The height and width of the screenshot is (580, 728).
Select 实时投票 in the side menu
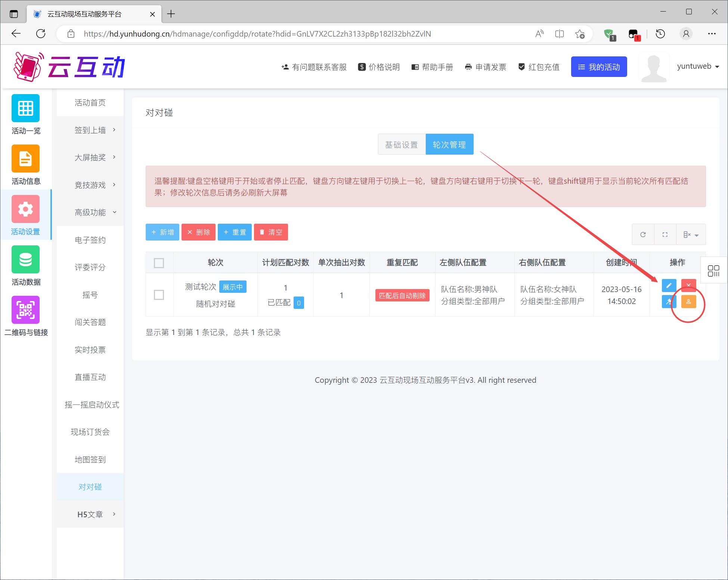[90, 350]
